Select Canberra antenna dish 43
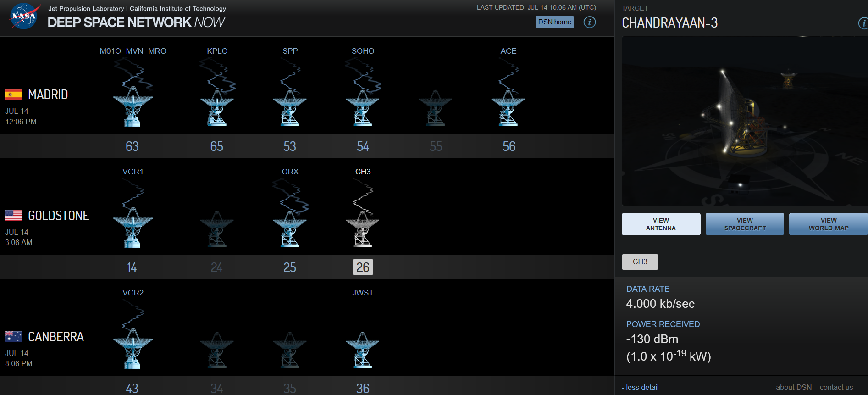 [133, 348]
